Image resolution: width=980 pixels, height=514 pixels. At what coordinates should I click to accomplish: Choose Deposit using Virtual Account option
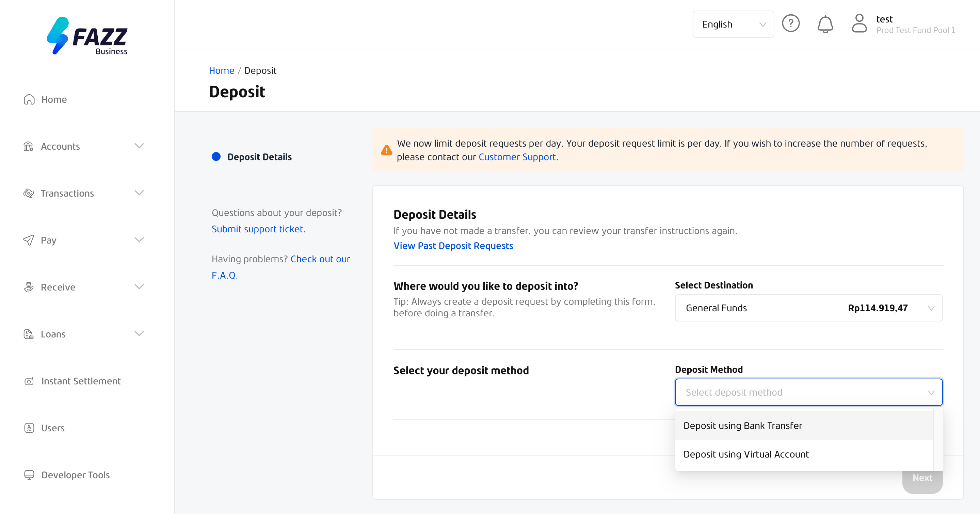pyautogui.click(x=804, y=454)
